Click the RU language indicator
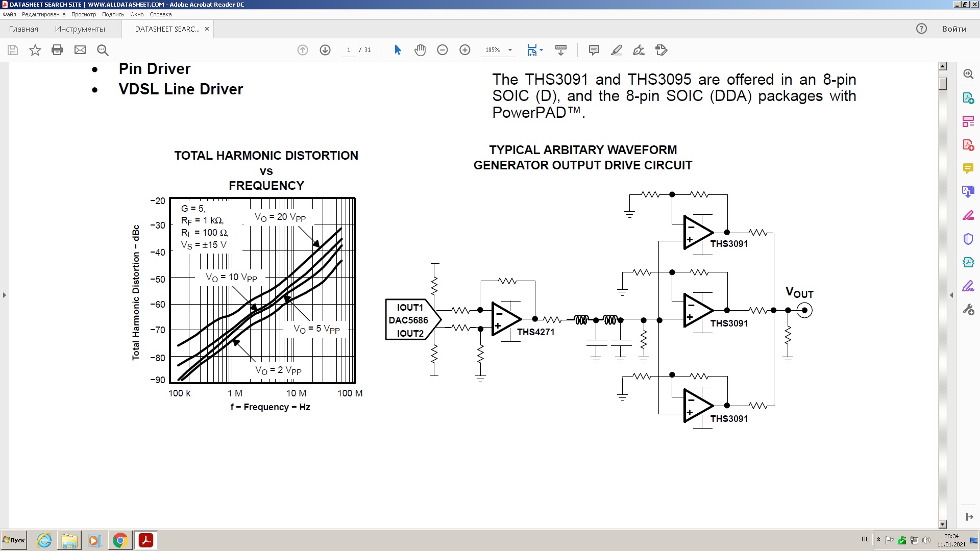The image size is (980, 551). pos(866,539)
